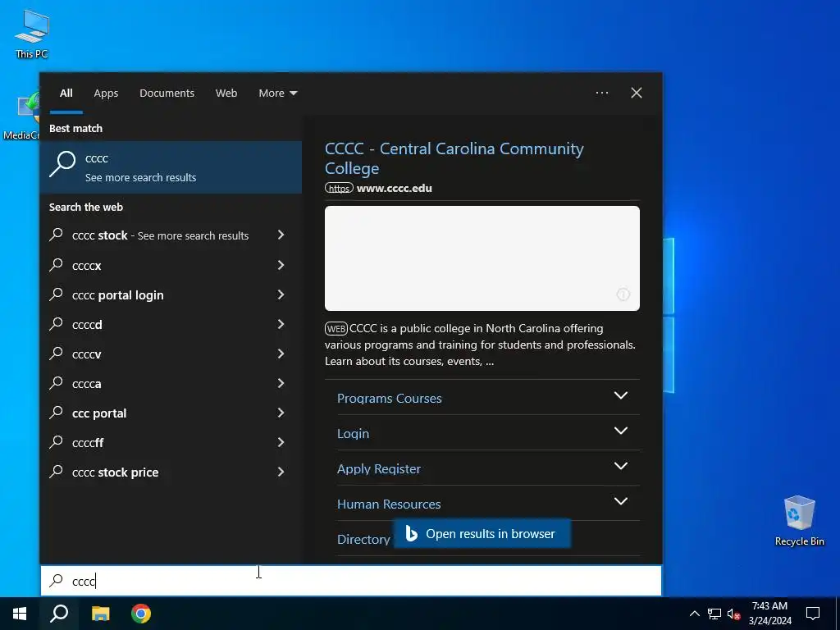Select the All search tab
The height and width of the screenshot is (630, 840).
66,94
